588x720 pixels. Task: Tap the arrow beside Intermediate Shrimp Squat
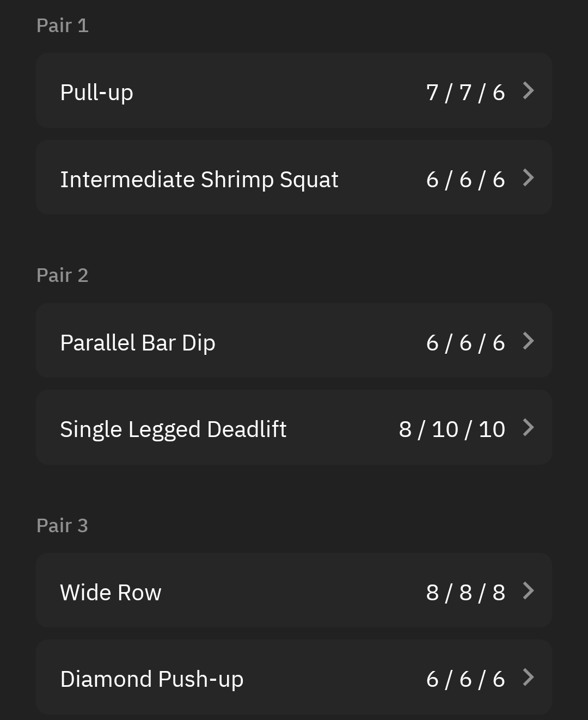point(528,177)
